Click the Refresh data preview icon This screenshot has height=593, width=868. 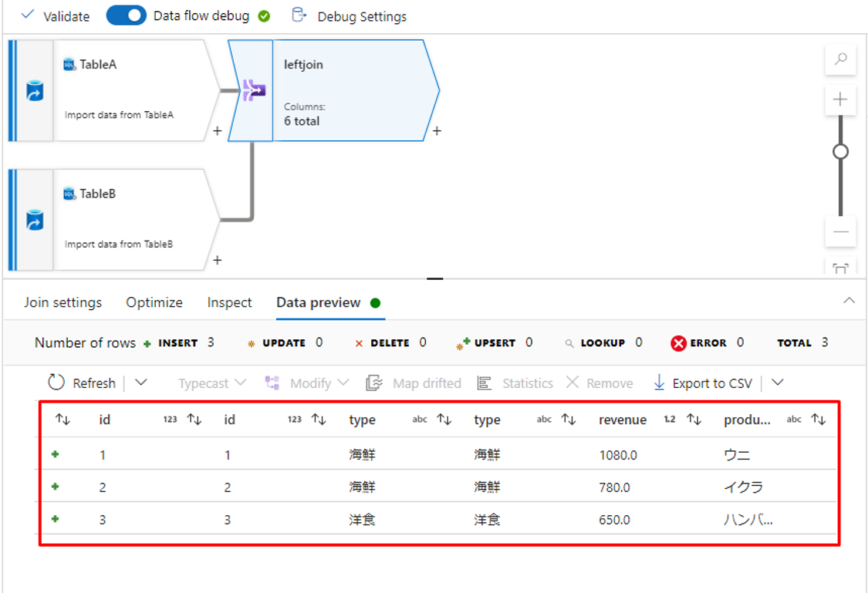[x=56, y=382]
